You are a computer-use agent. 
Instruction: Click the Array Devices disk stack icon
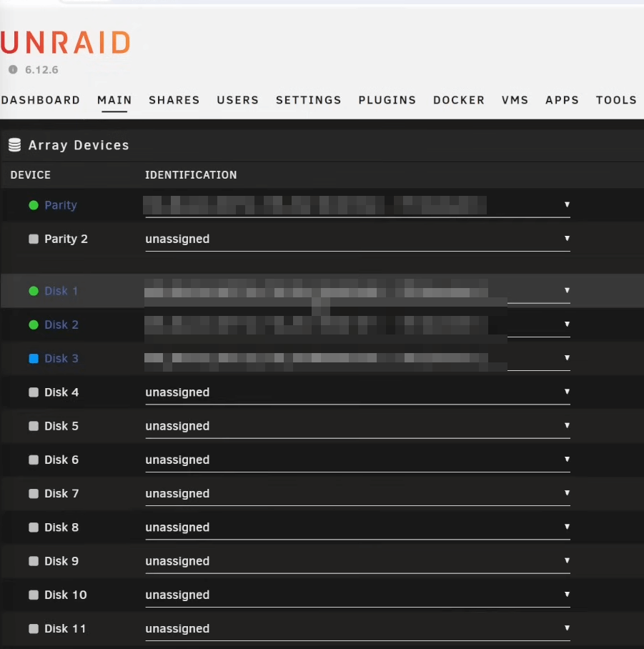coord(14,145)
